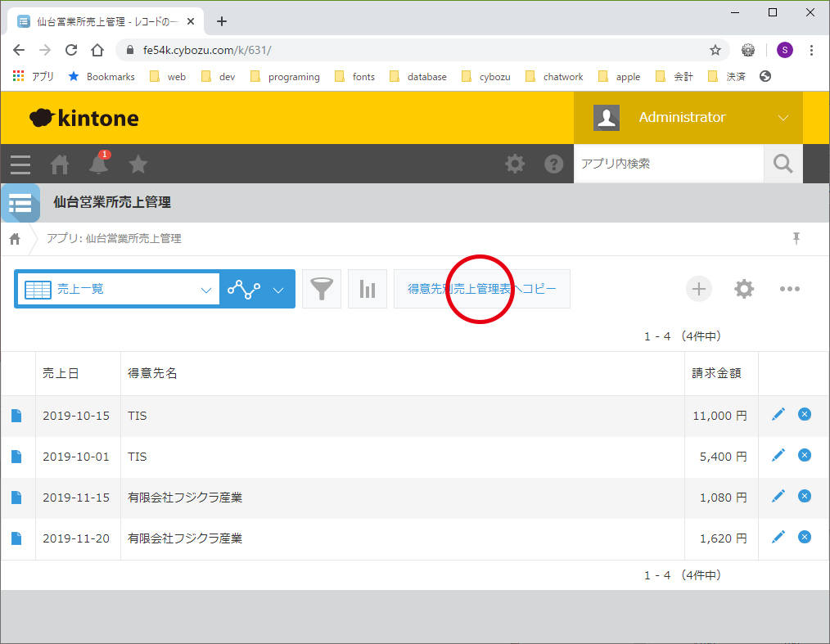This screenshot has height=644, width=830.
Task: Open record details for 2019-11-20 row
Action: click(16, 538)
